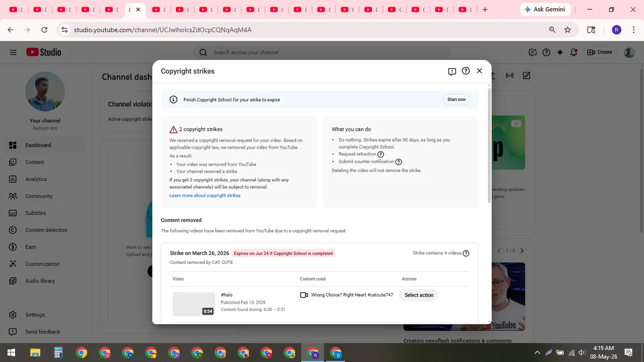Open Audio library in the sidebar

tap(45, 281)
